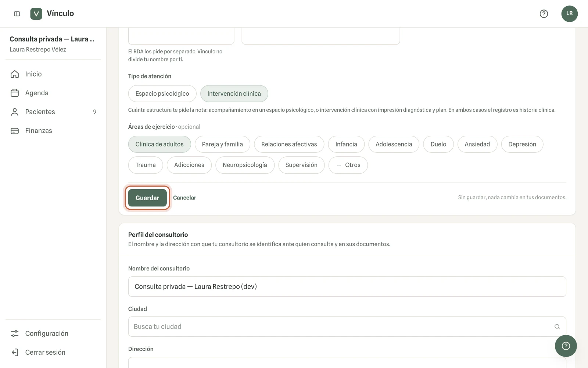
Task: Select Espacio psicológico attention type
Action: pos(162,93)
